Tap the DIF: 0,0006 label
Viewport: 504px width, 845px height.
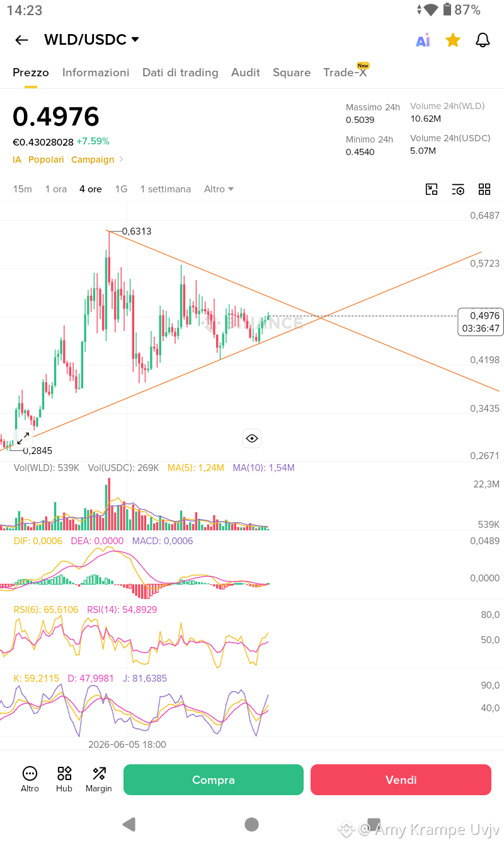[38, 541]
